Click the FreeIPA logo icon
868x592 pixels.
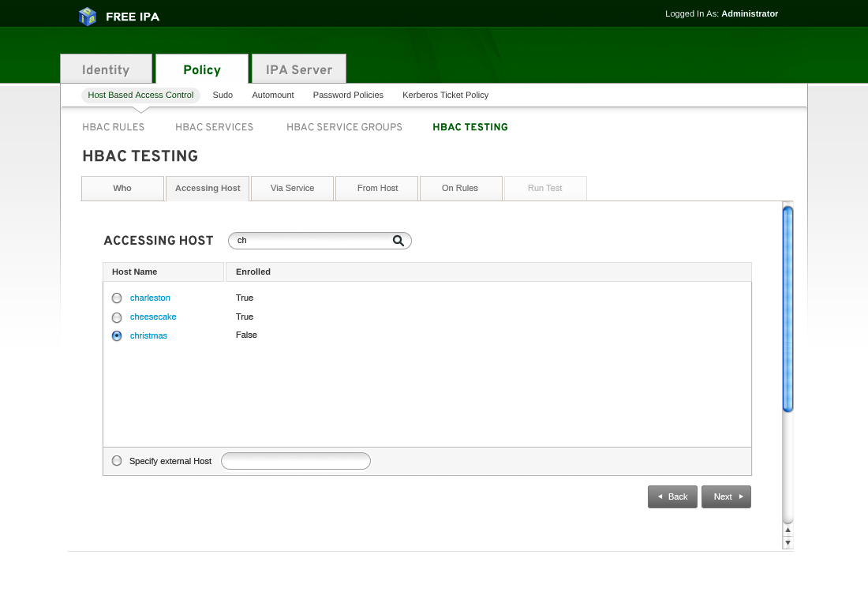[88, 16]
